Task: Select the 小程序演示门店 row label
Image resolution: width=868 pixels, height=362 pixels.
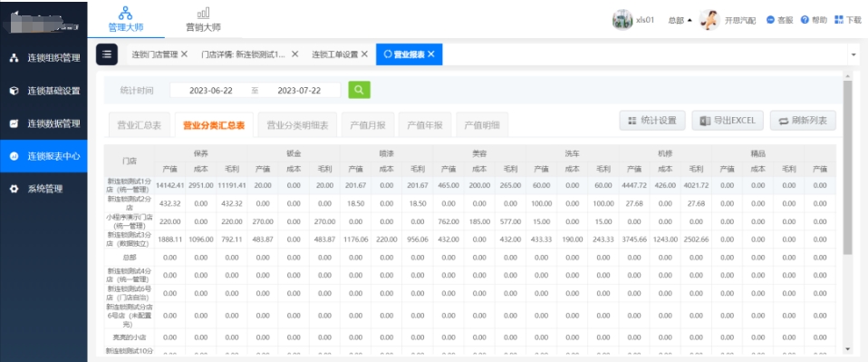Action: 130,221
